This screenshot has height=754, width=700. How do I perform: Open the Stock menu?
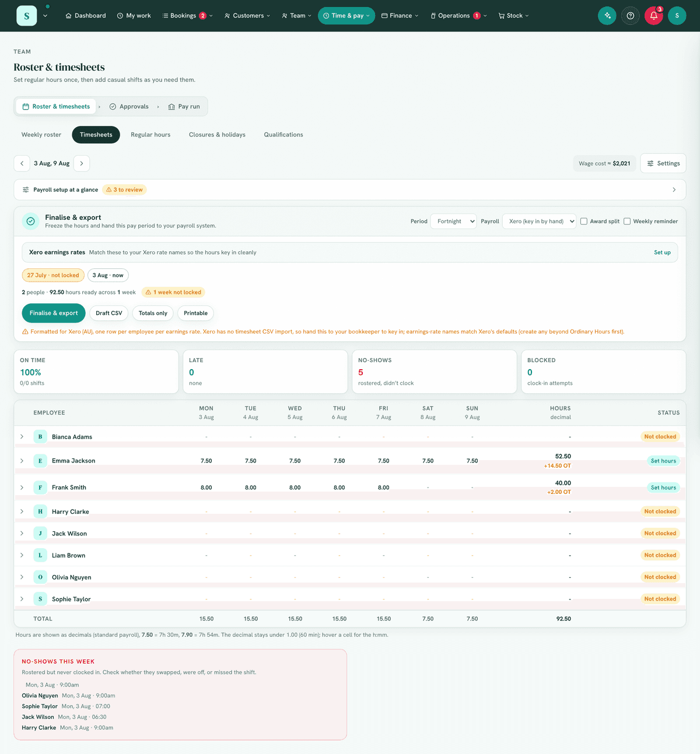click(513, 16)
